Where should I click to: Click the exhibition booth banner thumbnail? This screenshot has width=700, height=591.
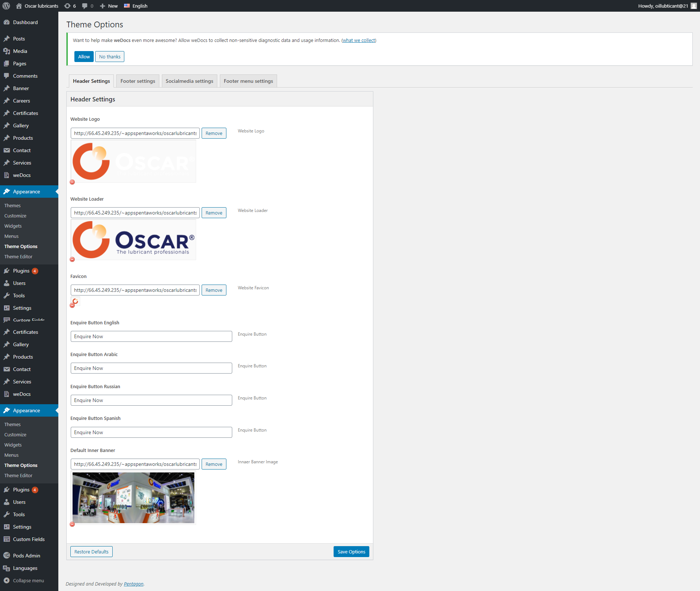click(133, 498)
